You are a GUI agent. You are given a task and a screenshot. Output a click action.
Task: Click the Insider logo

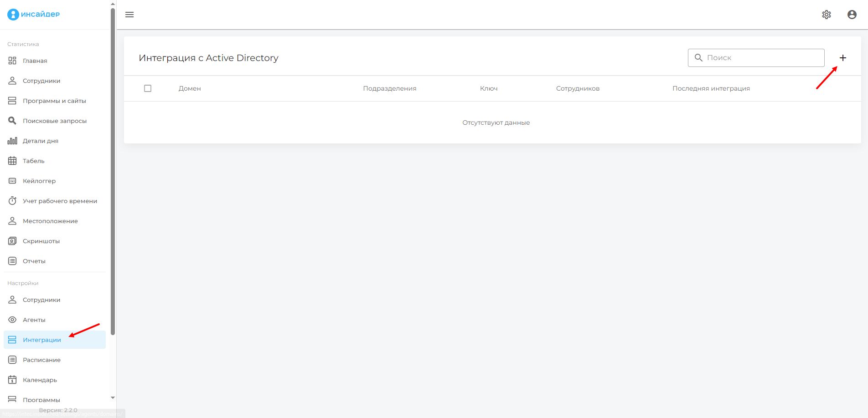34,14
